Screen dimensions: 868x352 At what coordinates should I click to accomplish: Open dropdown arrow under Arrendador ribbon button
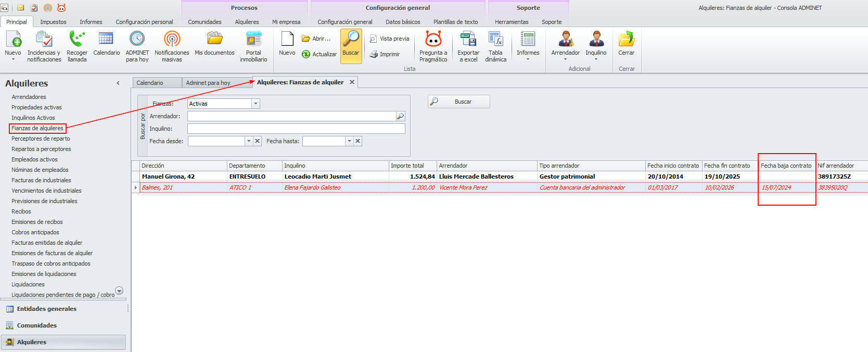566,59
